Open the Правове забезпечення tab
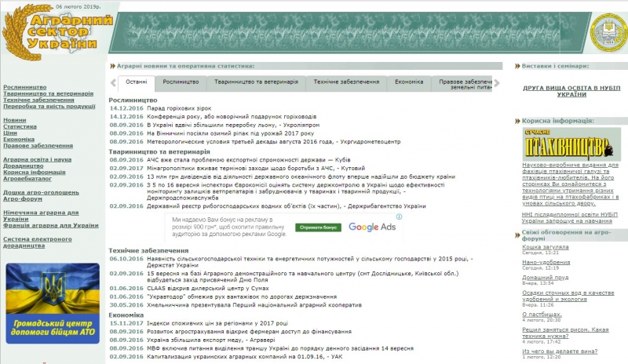 [462, 84]
